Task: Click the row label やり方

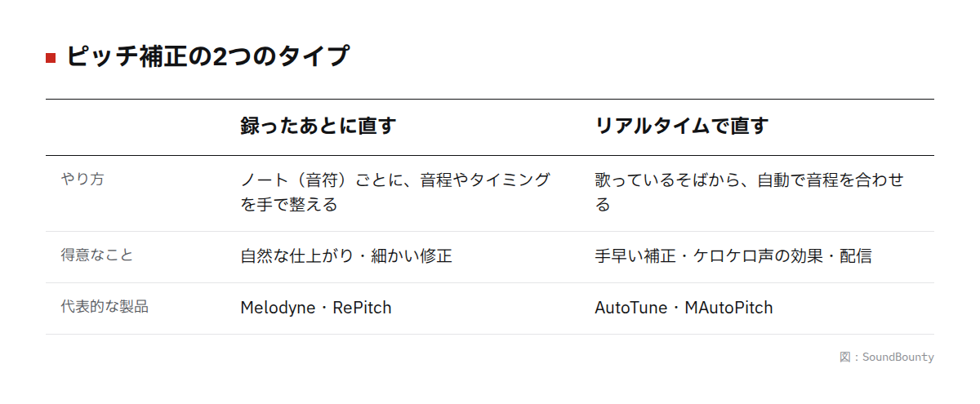Action: 82,180
